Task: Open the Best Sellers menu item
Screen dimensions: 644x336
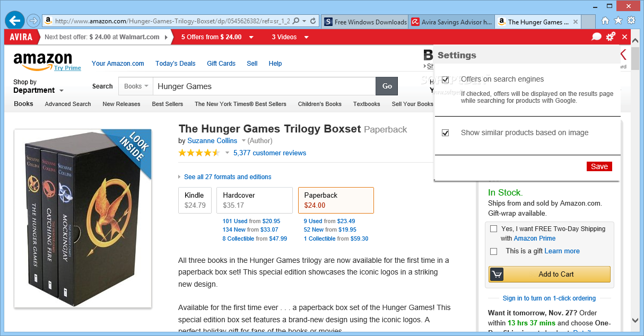Action: pos(168,104)
